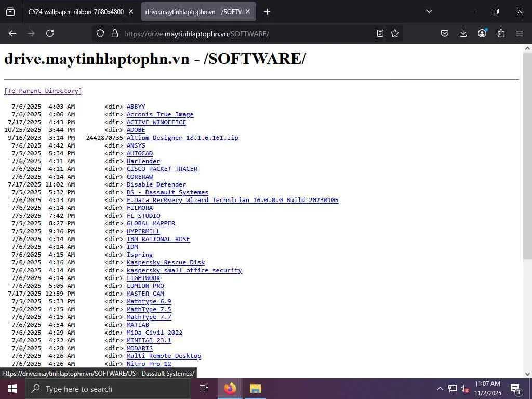
Task: Open E.Data Rec0very Wlzard Technlcian link
Action: point(233,200)
